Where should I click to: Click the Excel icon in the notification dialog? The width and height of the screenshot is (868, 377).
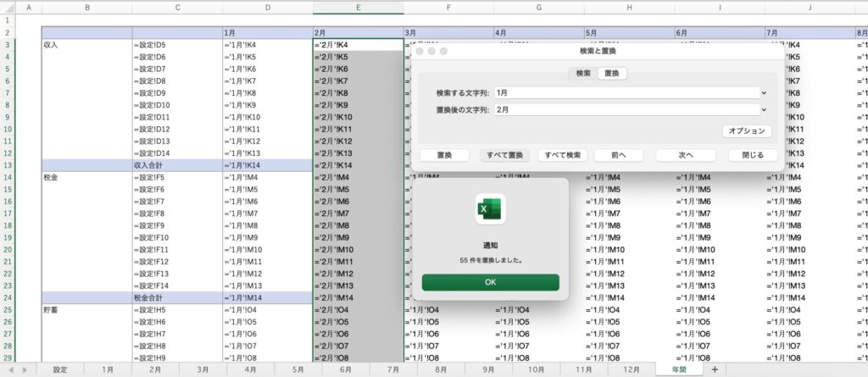(x=490, y=210)
